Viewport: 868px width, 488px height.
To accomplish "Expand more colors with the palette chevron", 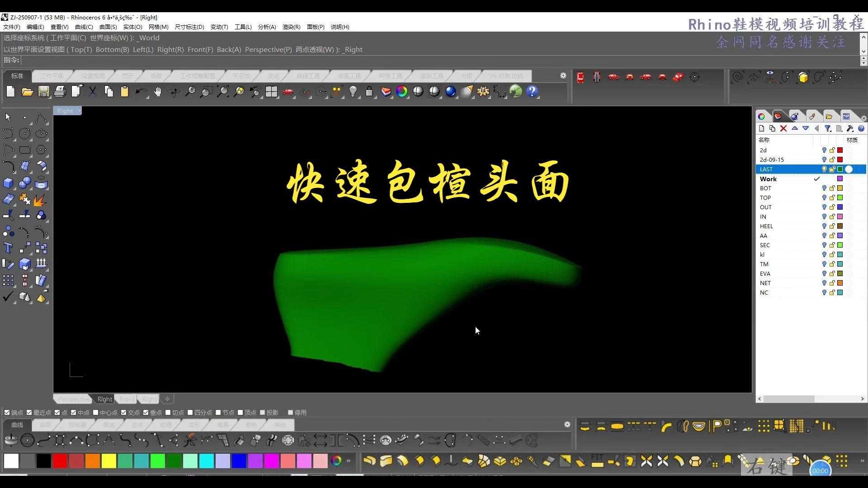I will coord(348,461).
